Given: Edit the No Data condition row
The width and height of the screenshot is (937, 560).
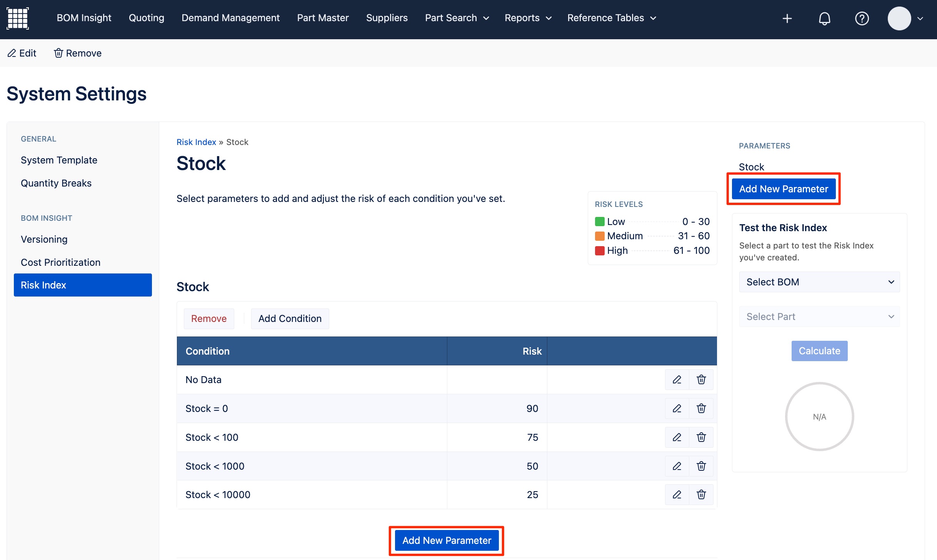Looking at the screenshot, I should point(677,380).
